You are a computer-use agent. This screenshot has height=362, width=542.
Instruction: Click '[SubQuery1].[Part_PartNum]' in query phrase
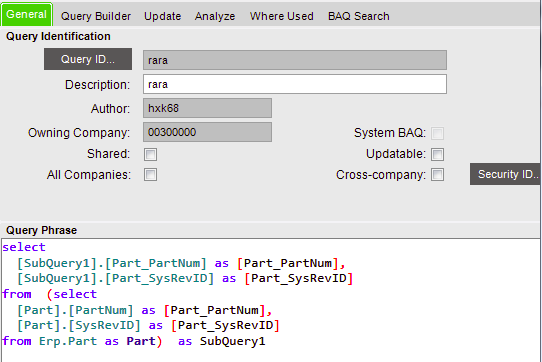[112, 263]
